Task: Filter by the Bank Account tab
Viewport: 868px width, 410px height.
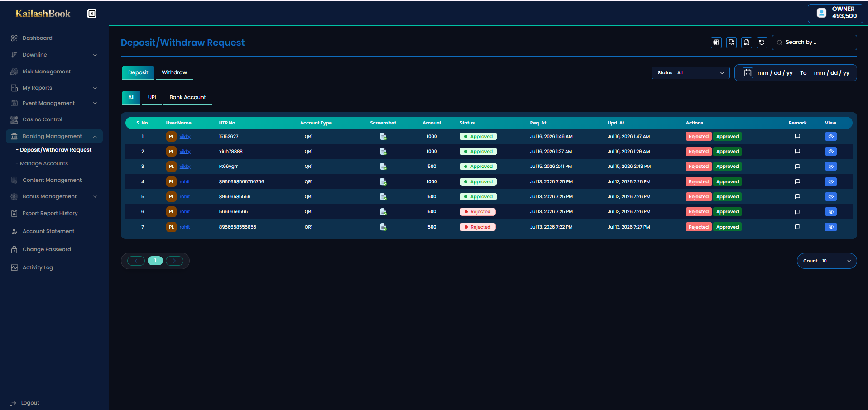Action: [x=187, y=97]
